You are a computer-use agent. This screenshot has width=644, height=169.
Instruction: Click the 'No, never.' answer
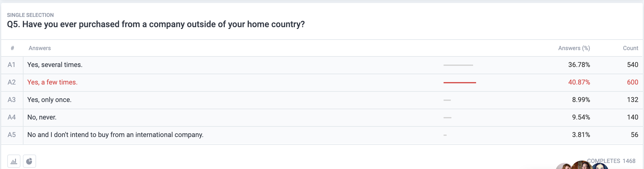[x=42, y=117]
